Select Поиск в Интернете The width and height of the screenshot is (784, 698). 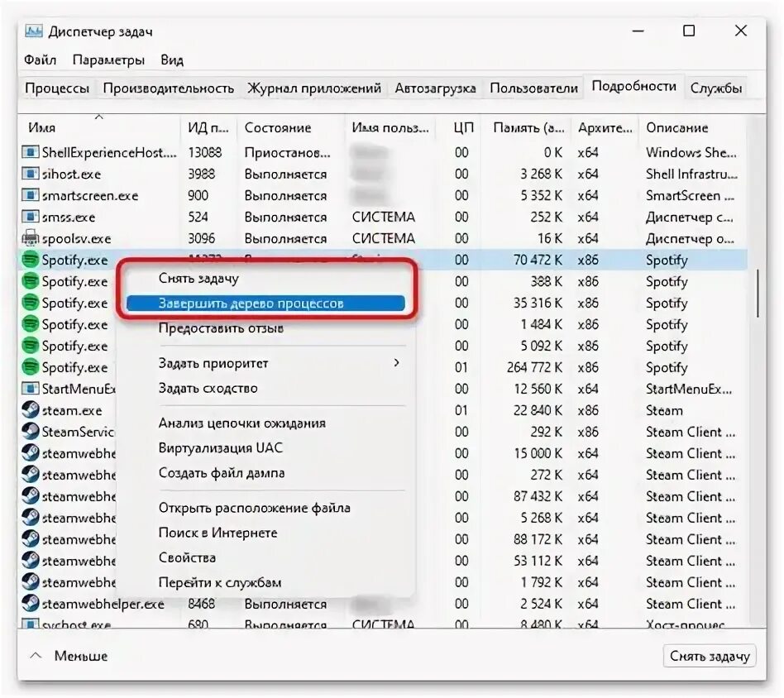coord(266,533)
